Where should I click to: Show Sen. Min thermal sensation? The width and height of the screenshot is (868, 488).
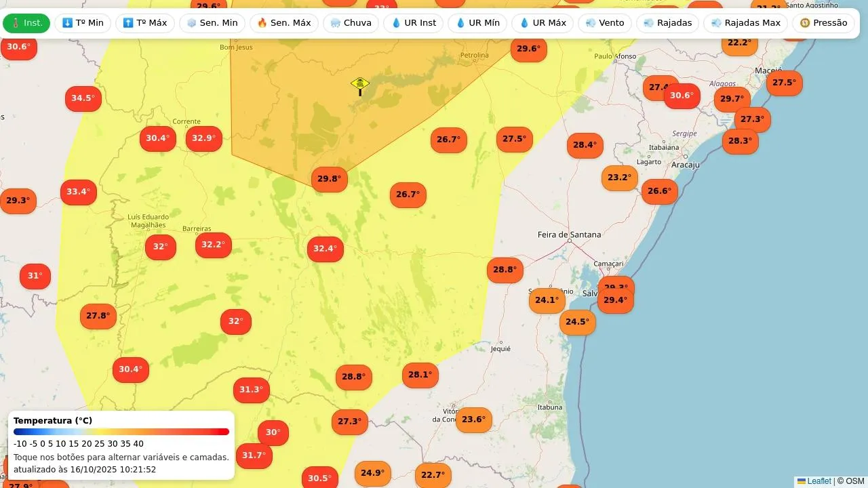click(x=212, y=23)
